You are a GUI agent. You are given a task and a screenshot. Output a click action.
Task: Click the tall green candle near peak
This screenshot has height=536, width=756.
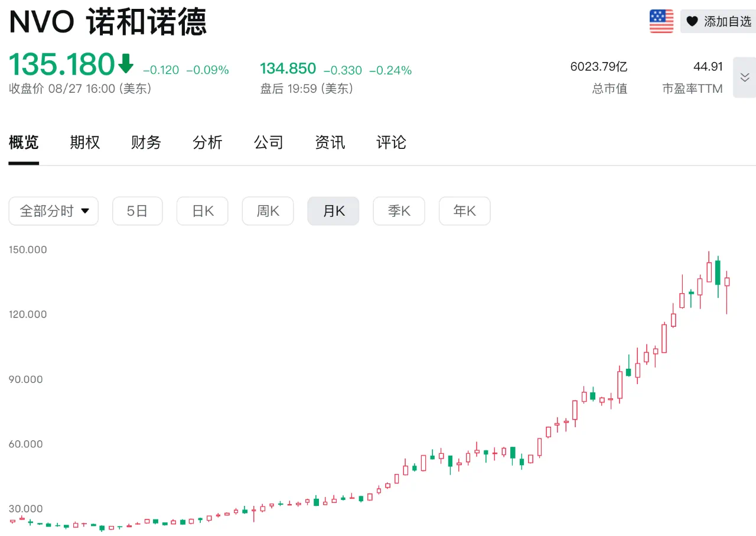718,272
